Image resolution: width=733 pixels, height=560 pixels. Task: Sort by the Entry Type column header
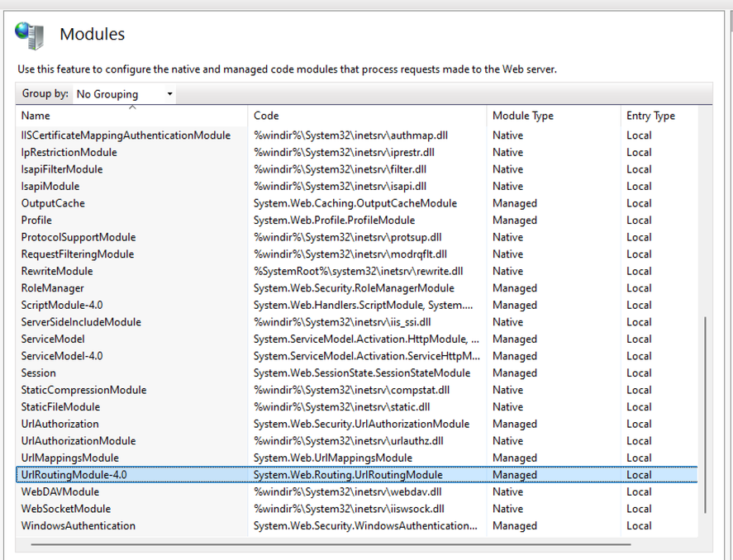pos(659,116)
